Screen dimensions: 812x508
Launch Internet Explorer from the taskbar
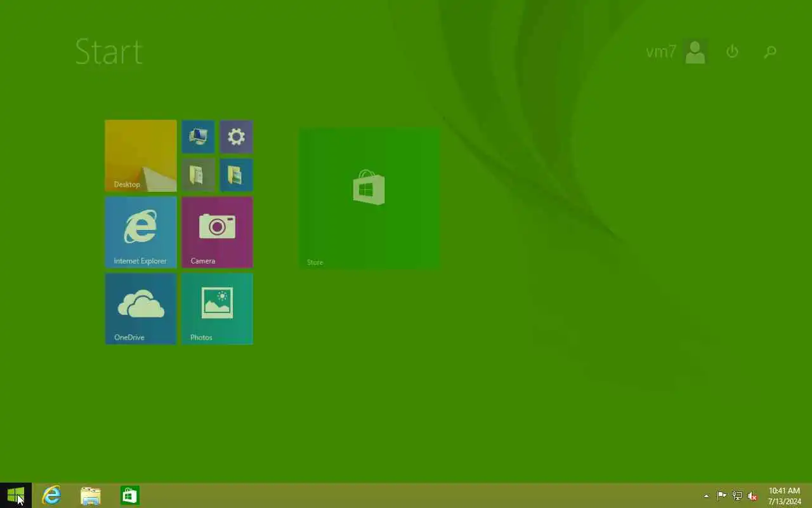click(51, 495)
